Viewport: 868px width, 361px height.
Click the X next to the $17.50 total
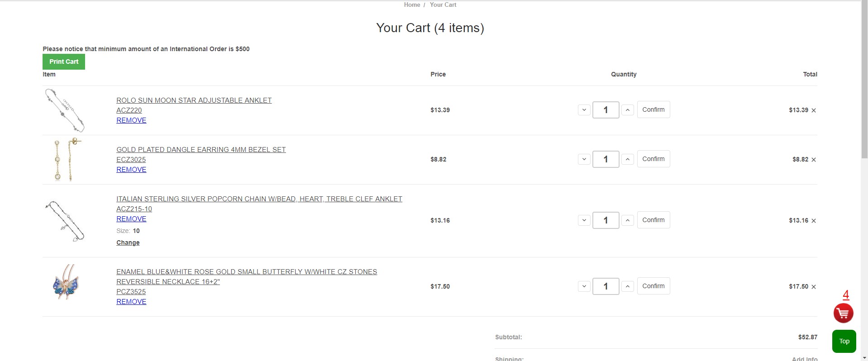pyautogui.click(x=814, y=287)
